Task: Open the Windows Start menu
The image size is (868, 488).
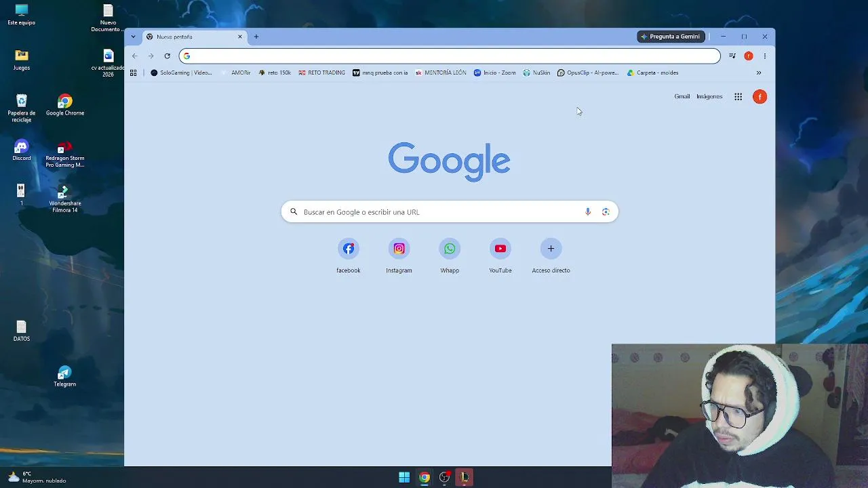Action: coord(404,477)
